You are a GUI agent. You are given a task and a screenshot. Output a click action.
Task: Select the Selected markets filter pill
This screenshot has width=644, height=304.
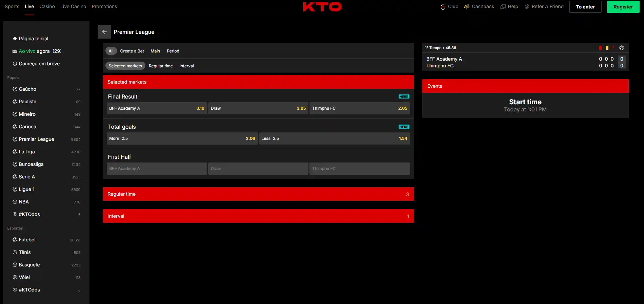click(x=125, y=66)
